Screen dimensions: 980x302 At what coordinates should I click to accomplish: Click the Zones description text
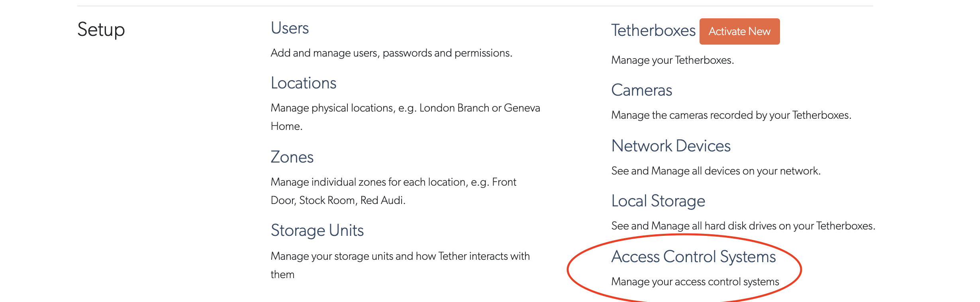click(393, 182)
